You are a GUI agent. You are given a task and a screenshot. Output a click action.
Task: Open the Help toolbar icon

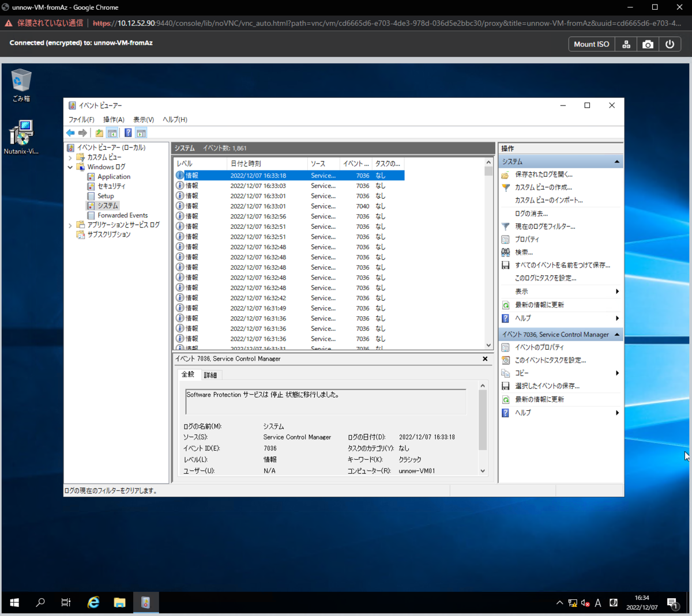click(x=128, y=133)
